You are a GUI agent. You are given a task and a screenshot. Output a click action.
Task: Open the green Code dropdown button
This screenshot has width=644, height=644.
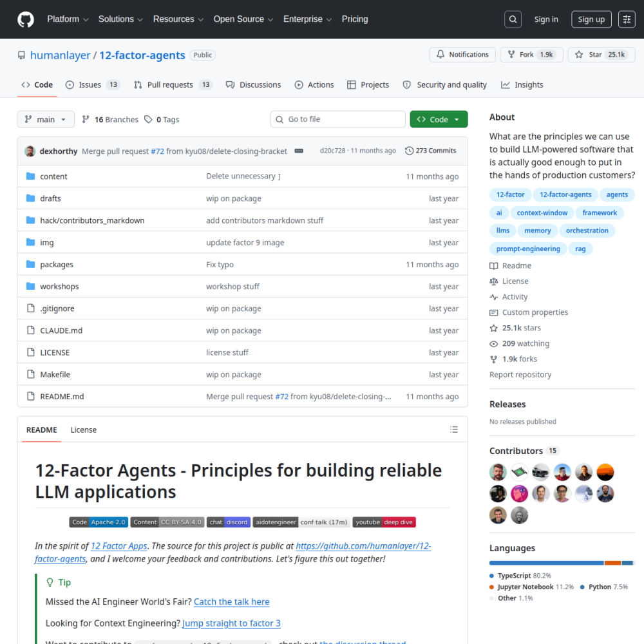pyautogui.click(x=439, y=119)
